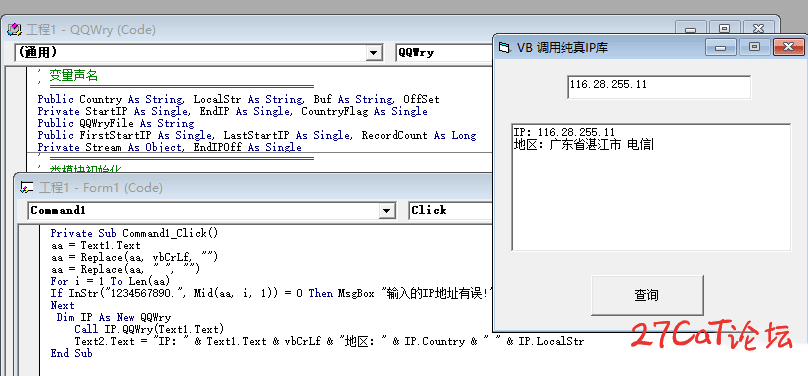
Task: Close the VB 调用纯真IP库 window
Action: tap(788, 47)
